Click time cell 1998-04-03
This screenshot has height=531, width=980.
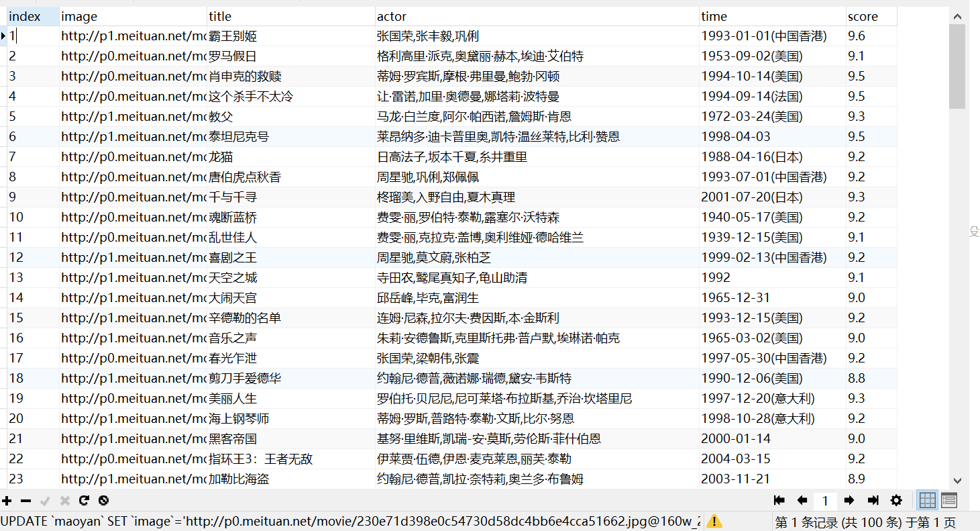point(772,137)
